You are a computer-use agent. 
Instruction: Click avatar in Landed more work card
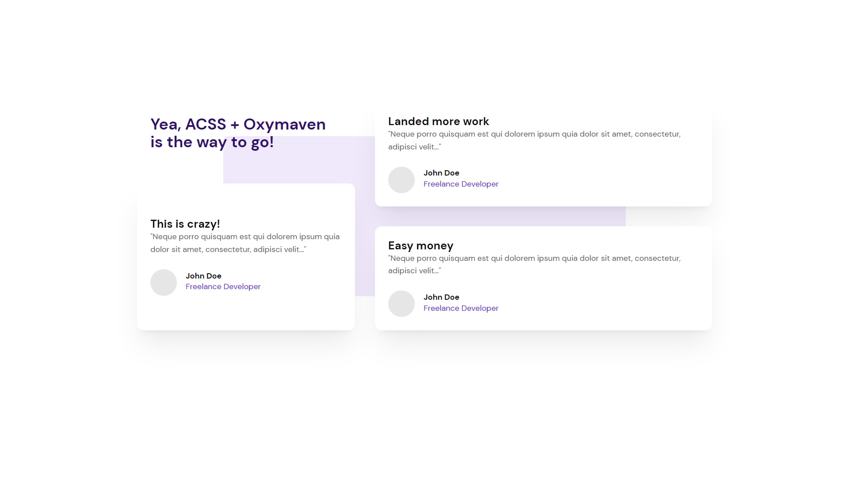point(401,180)
